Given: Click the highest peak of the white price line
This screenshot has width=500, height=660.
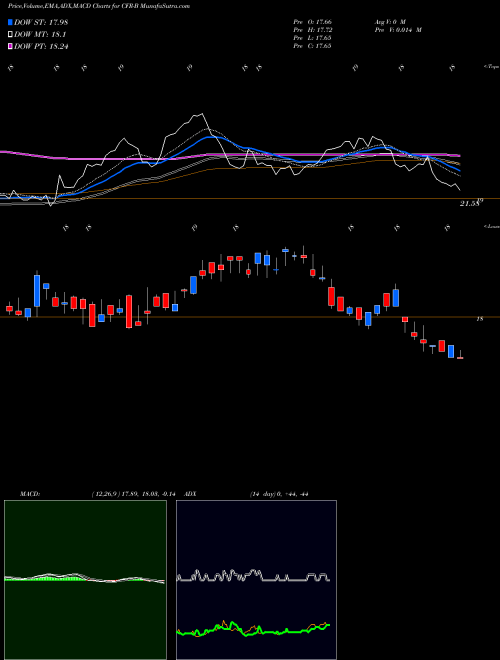Looking at the screenshot, I should [202, 114].
